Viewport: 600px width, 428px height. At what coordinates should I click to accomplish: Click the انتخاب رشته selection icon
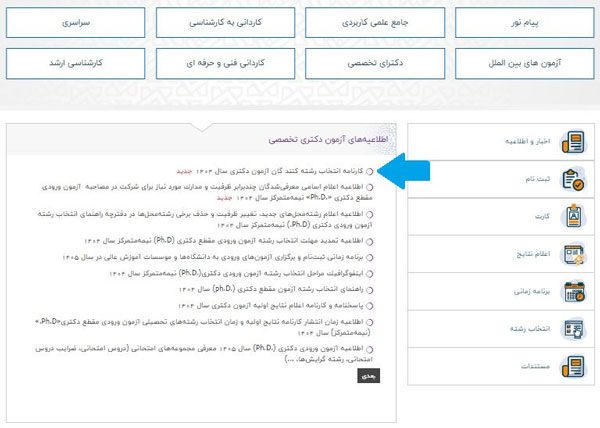573,329
